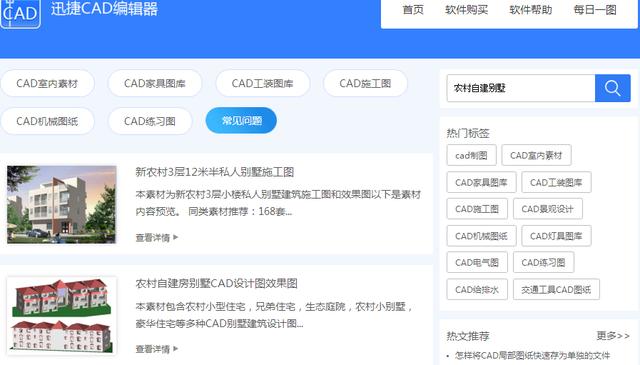
Task: Click 查看详情 under the 农村自建房 article
Action: click(157, 349)
